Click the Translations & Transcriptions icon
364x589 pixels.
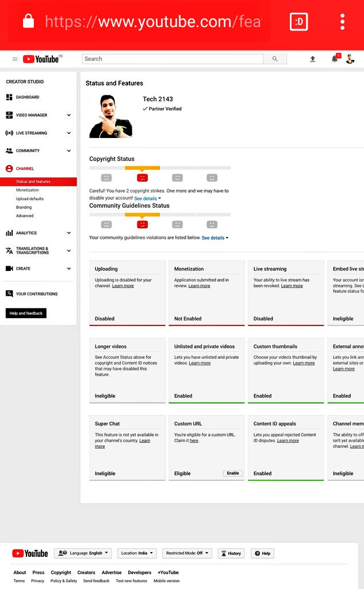tap(9, 251)
